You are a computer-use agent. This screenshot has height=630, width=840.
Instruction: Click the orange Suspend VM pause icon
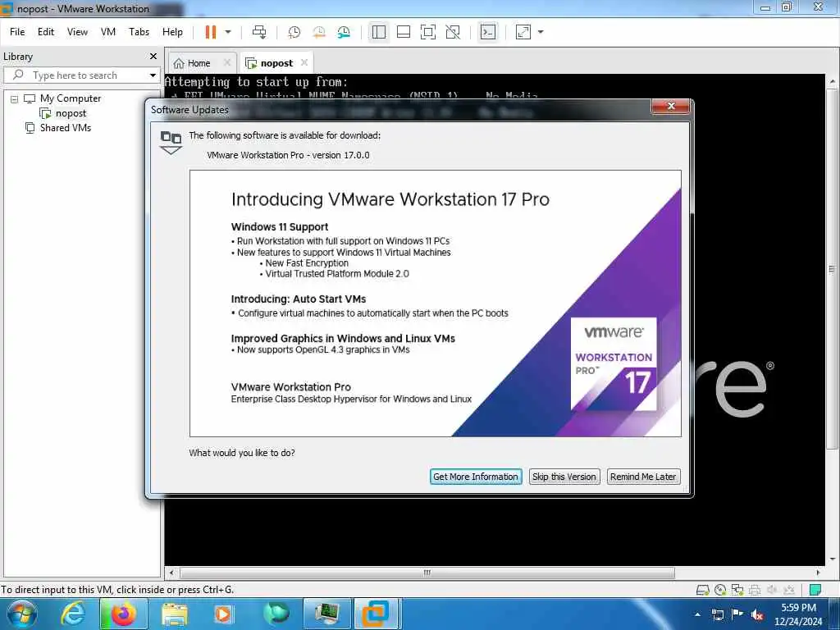coord(211,32)
